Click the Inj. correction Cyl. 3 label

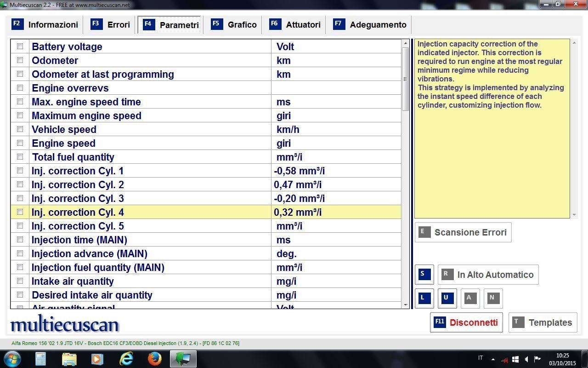coord(78,198)
